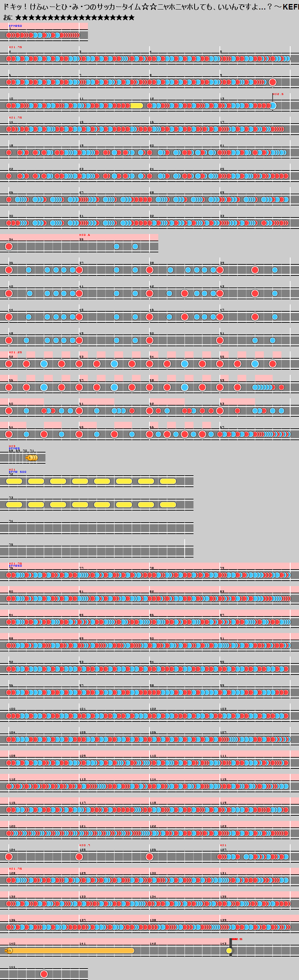Click the BPM250 label above measure 1
The width and height of the screenshot is (299, 980).
pos(16,26)
